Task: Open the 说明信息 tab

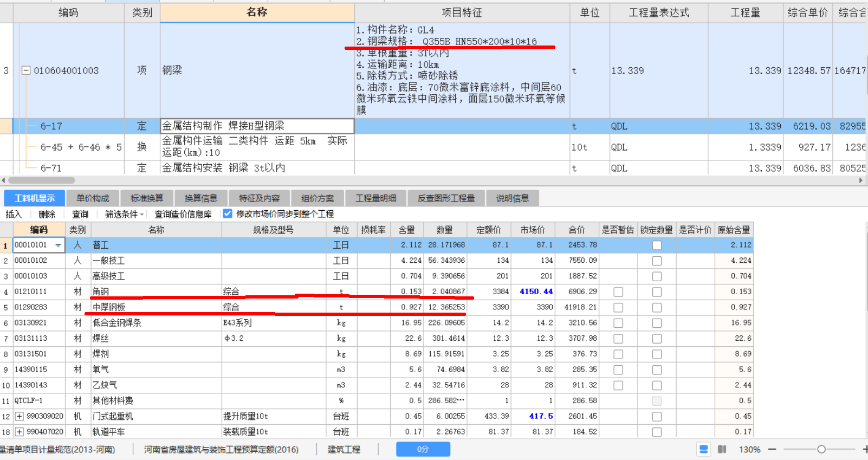Action: click(x=513, y=198)
